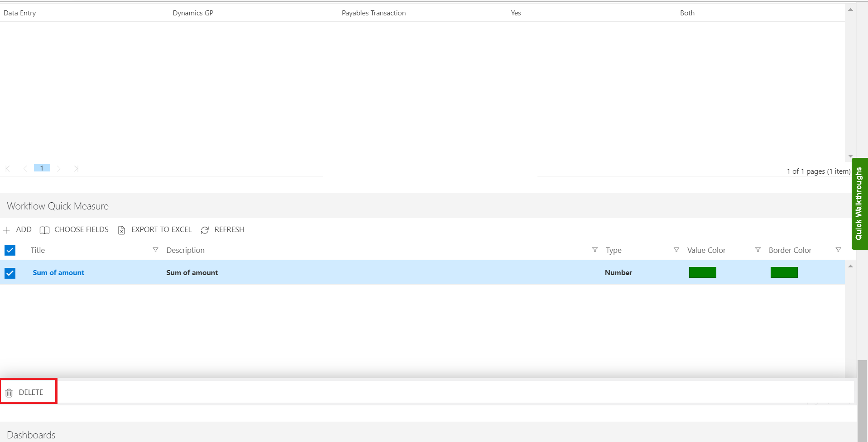The height and width of the screenshot is (442, 868).
Task: Click the Data Entry cell
Action: pos(20,13)
